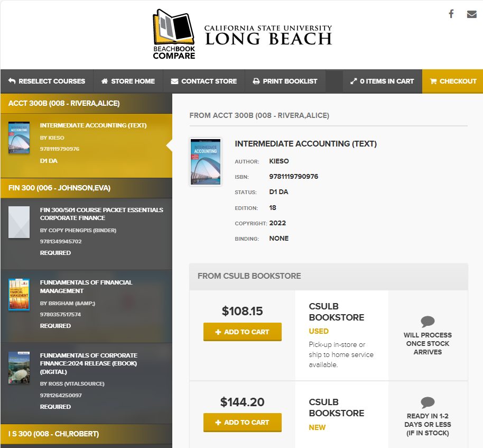Add the new $144.20 book to cart
483x448 pixels.
(x=242, y=423)
